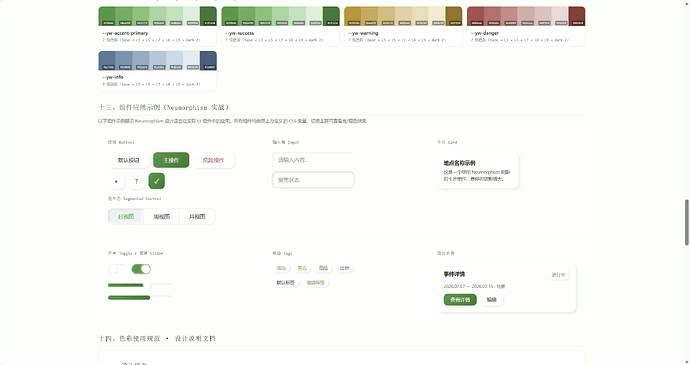Viewport: 690px width, 365px height.
Task: Toggle the off switch on
Action: click(117, 269)
